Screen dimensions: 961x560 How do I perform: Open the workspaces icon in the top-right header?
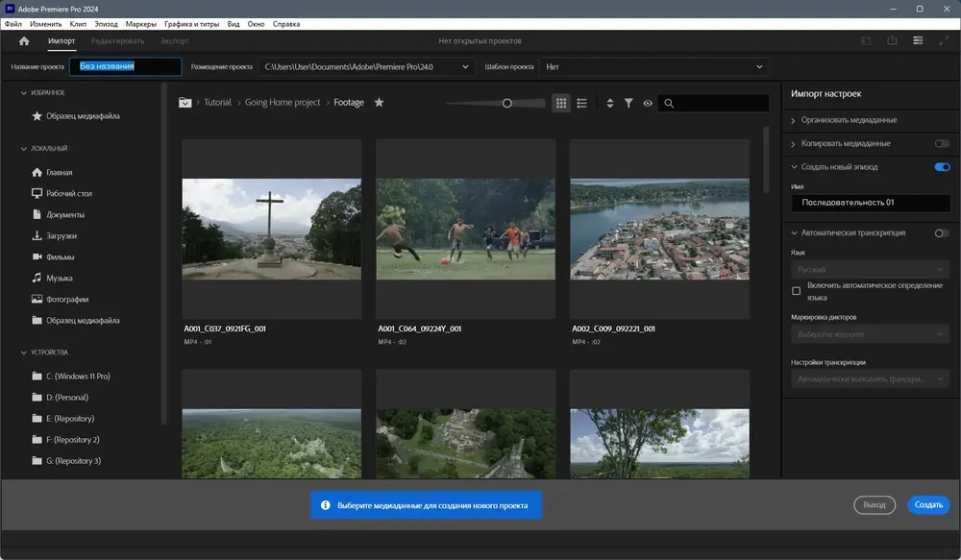coord(918,41)
